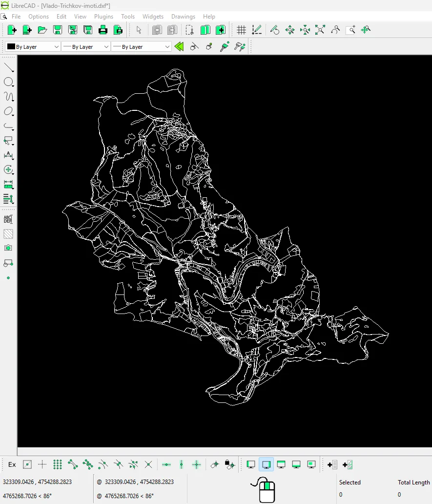Open the Widgets menu
Image resolution: width=432 pixels, height=504 pixels.
(x=153, y=17)
